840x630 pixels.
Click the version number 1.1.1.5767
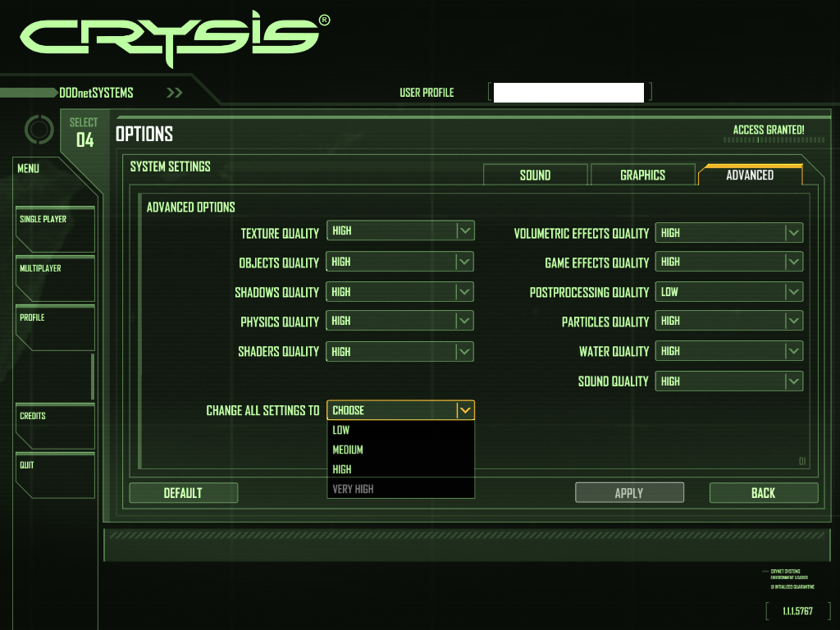[x=797, y=610]
